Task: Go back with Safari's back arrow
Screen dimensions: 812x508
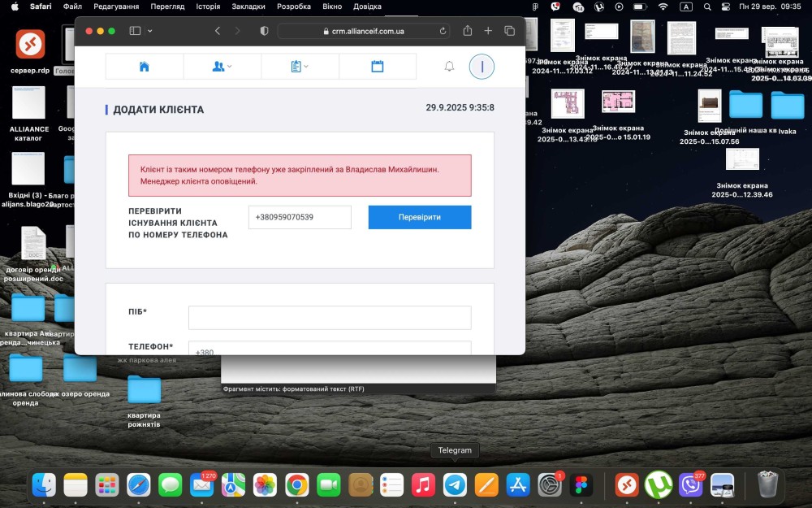Action: (218, 31)
